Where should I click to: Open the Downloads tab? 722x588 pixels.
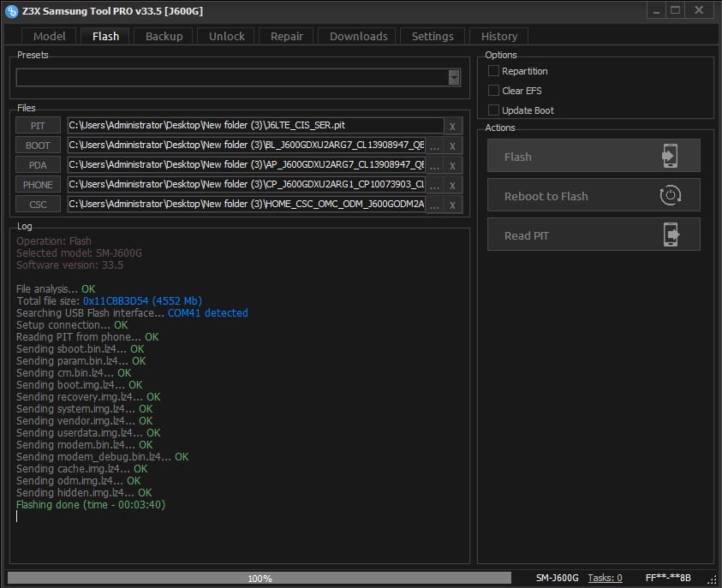click(358, 36)
